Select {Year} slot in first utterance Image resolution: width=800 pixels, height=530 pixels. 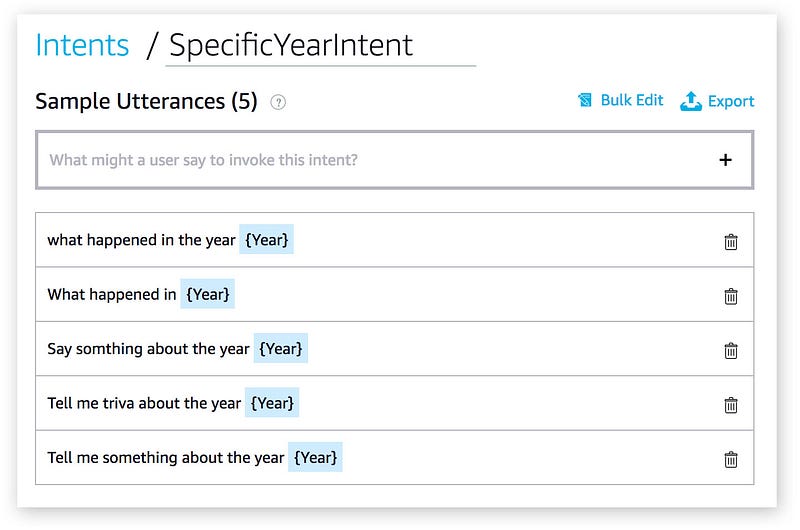266,239
